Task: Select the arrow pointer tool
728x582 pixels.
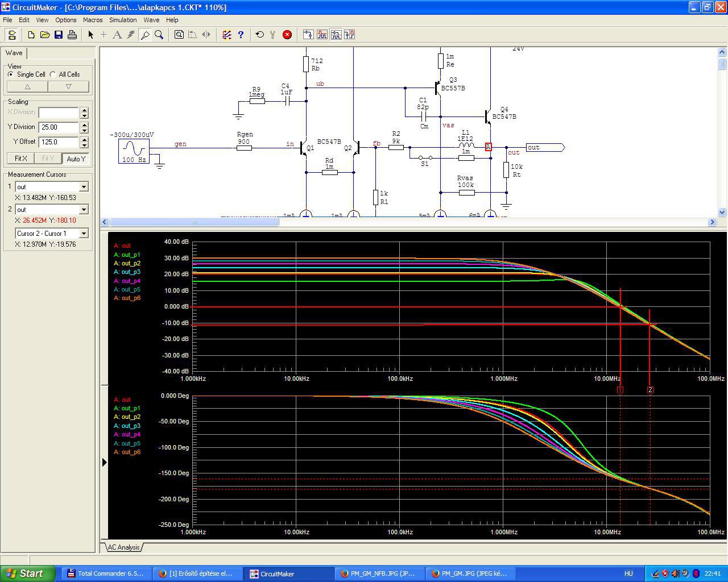Action: coord(90,35)
